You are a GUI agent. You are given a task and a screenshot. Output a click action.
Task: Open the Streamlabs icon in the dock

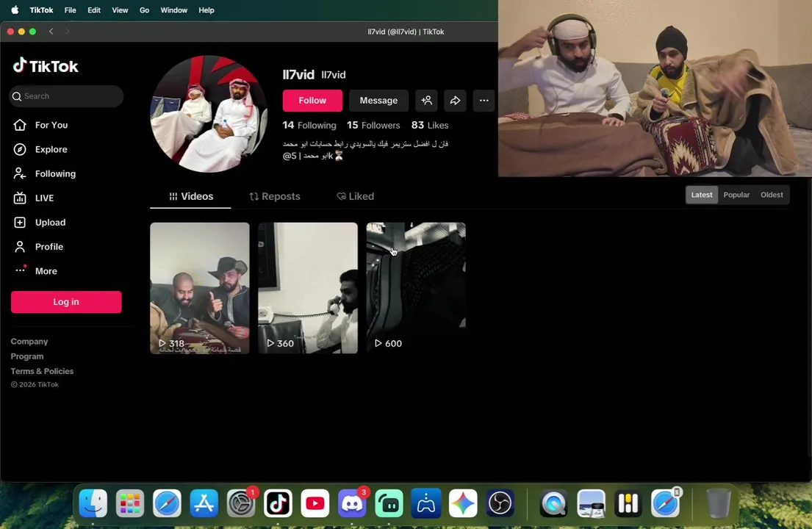point(389,503)
